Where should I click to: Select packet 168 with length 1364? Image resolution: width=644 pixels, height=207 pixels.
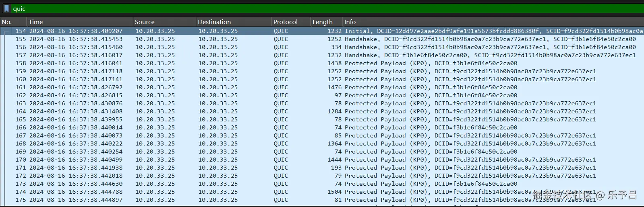(322, 143)
